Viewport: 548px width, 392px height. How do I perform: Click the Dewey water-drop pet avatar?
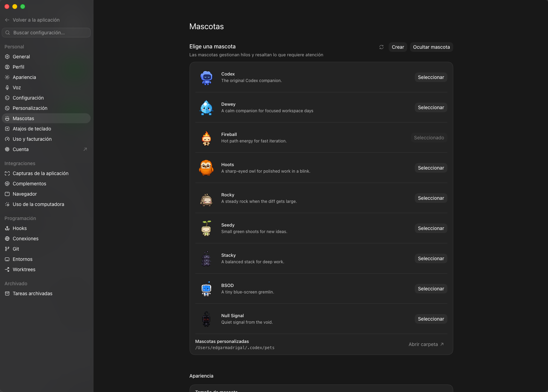click(x=206, y=107)
